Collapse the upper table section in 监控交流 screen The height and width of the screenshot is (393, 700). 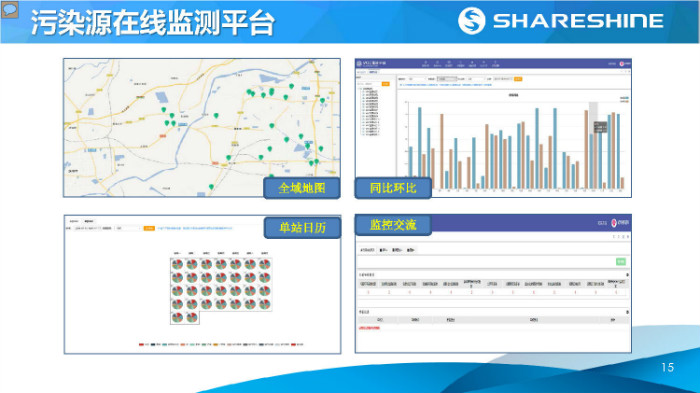[x=627, y=275]
